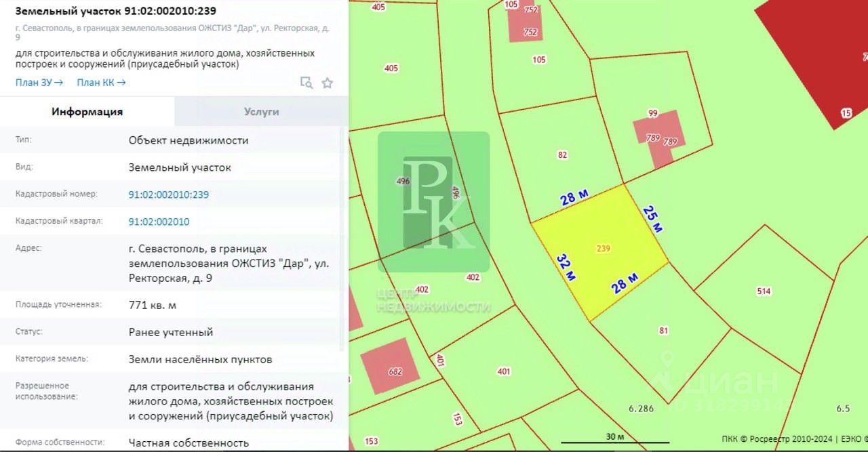Click the info panel vertical scrollbar
Screen dimensions: 868x452
point(344,237)
